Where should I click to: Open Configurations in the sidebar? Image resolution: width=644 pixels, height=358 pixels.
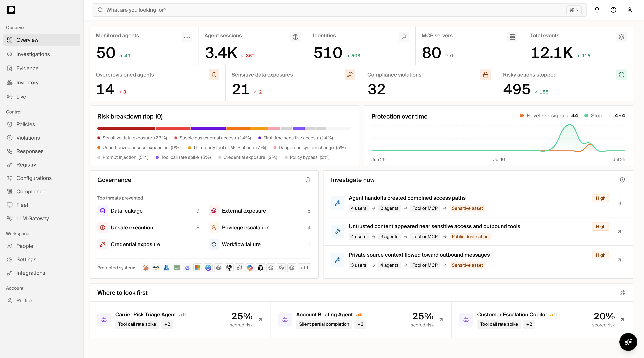41,178
